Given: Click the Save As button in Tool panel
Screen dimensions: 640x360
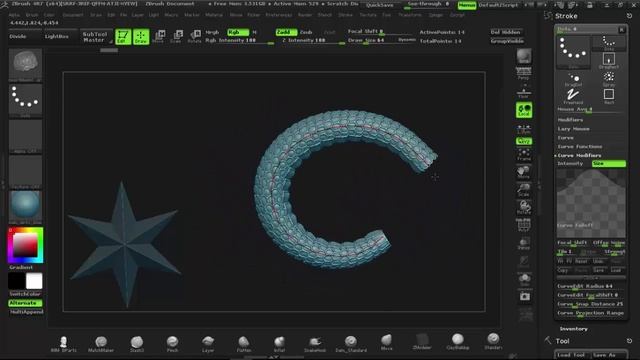Looking at the screenshot, I should [x=608, y=355].
